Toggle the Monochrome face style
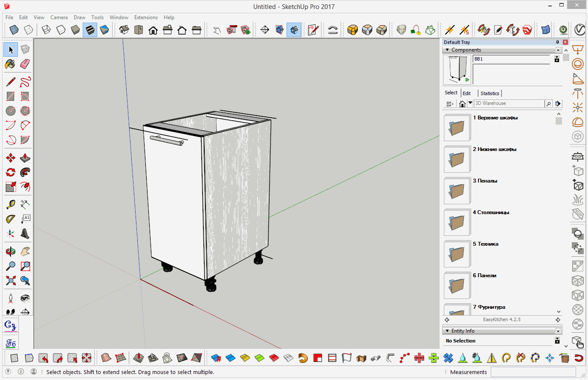Viewport: 588px width, 380px height. point(104,30)
